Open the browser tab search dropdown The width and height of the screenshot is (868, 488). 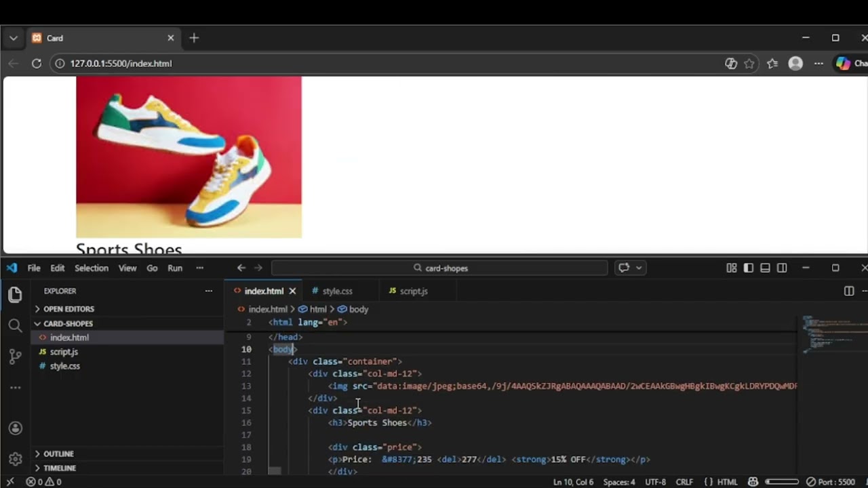coord(13,38)
